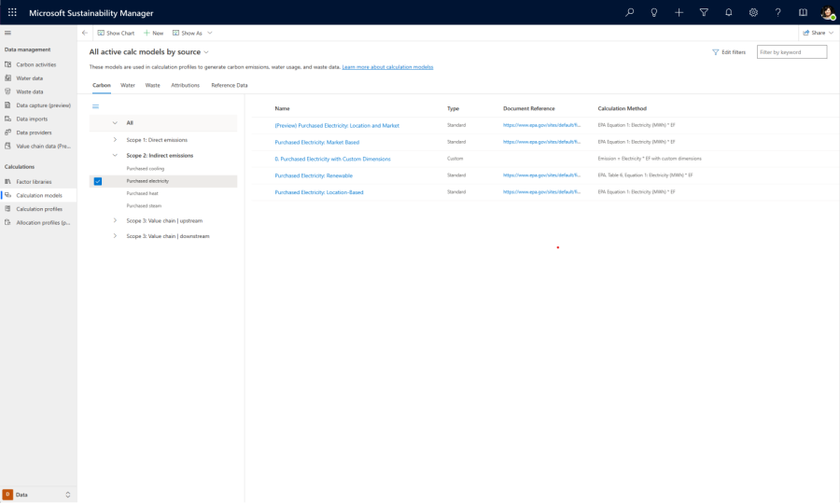The image size is (840, 504).
Task: Collapse the All tree node
Action: pyautogui.click(x=115, y=122)
